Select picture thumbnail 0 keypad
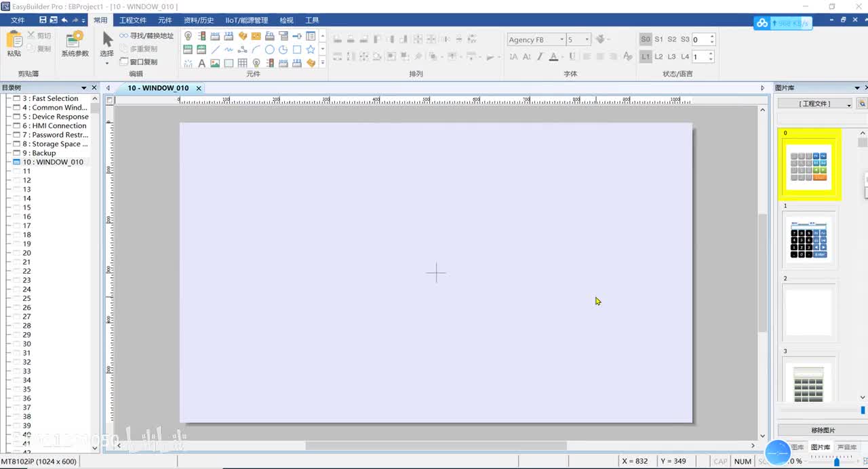This screenshot has width=868, height=469. (x=808, y=166)
